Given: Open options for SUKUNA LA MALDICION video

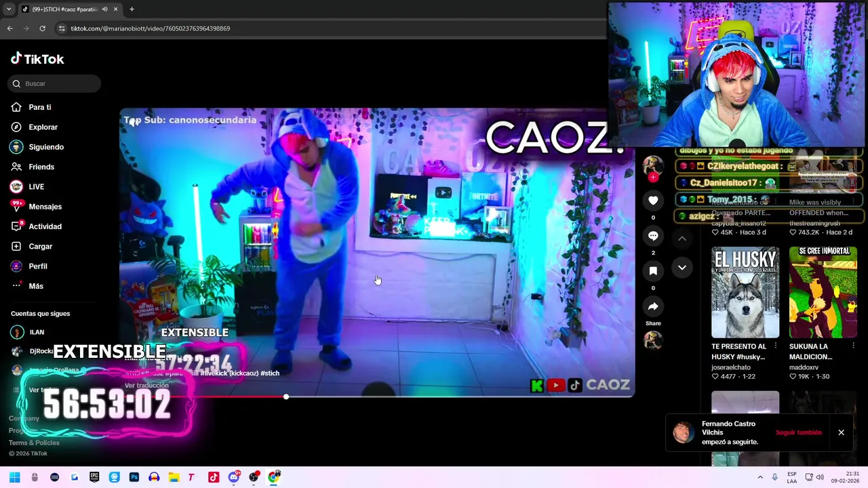Looking at the screenshot, I should click(853, 346).
